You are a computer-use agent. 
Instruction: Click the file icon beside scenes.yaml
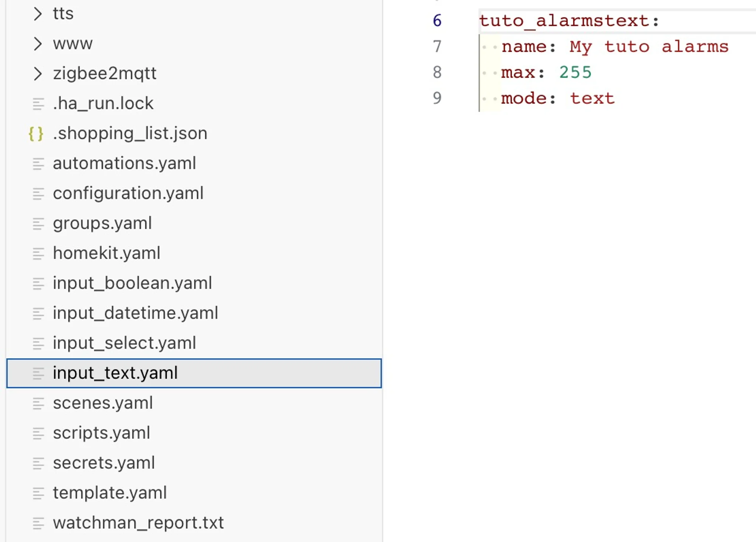[x=38, y=403]
